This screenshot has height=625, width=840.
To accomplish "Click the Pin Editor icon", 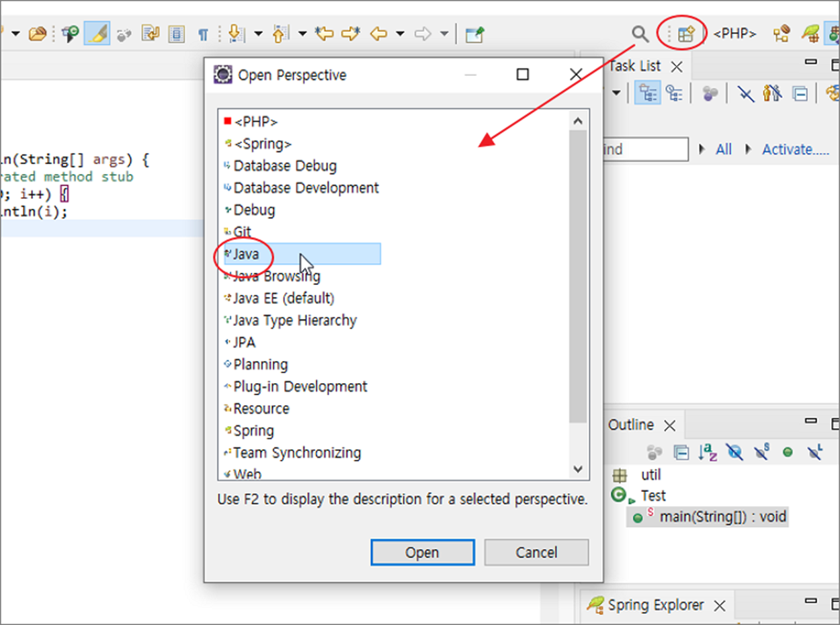I will pos(475,34).
